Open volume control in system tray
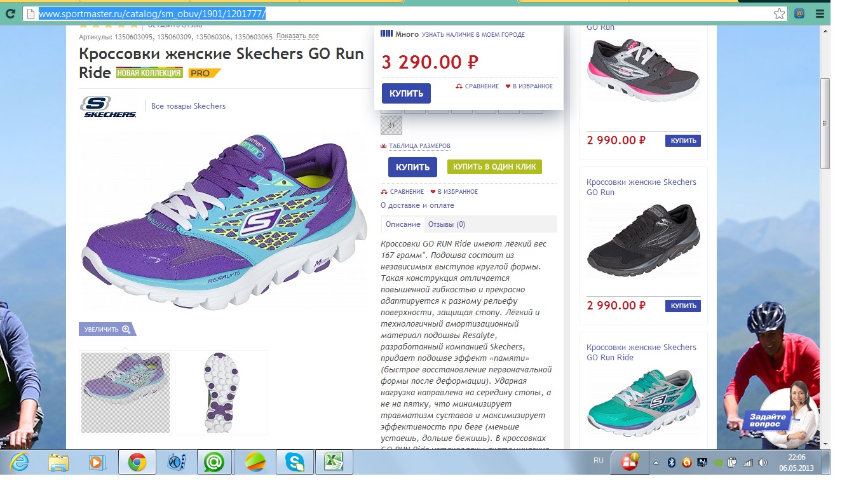 pos(763,463)
